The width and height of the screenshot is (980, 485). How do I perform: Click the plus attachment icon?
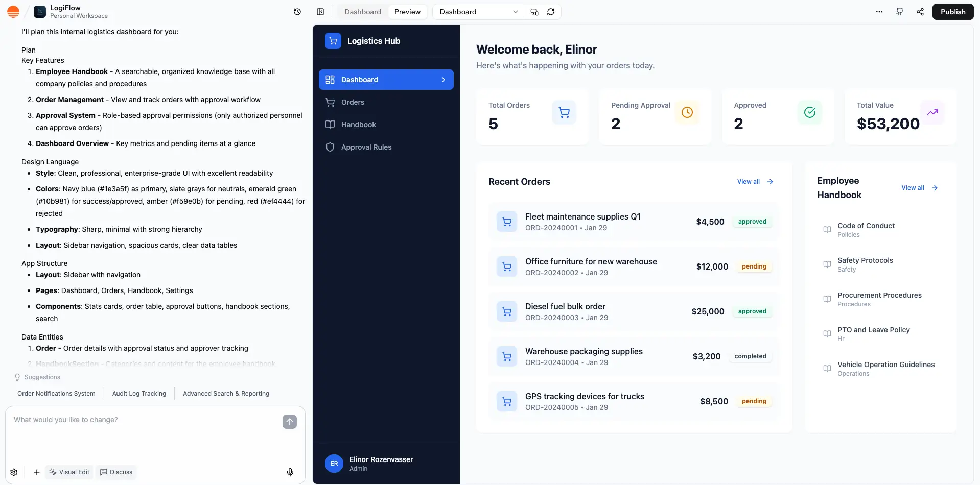pos(36,472)
